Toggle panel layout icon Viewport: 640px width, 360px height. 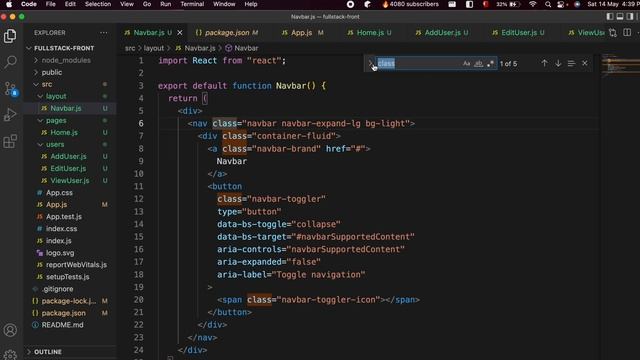coord(620,17)
